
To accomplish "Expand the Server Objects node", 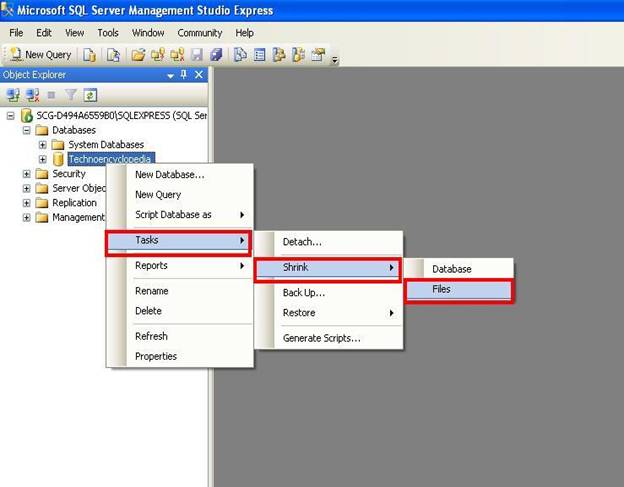I will 27,188.
